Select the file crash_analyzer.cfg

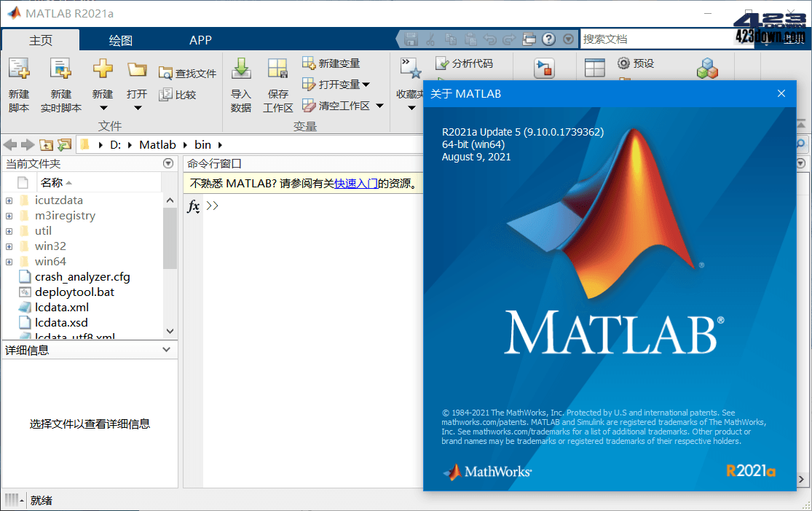(82, 277)
